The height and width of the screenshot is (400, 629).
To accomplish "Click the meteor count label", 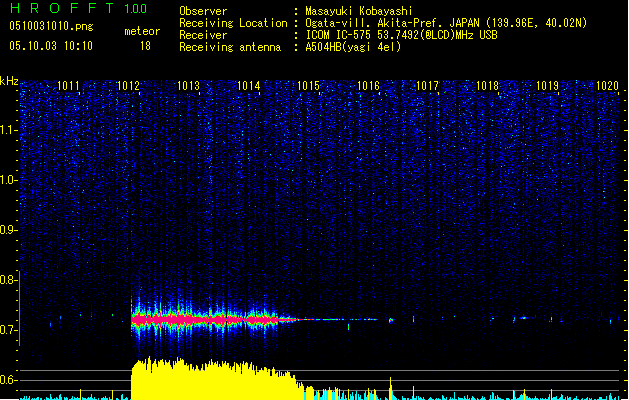I will [142, 31].
